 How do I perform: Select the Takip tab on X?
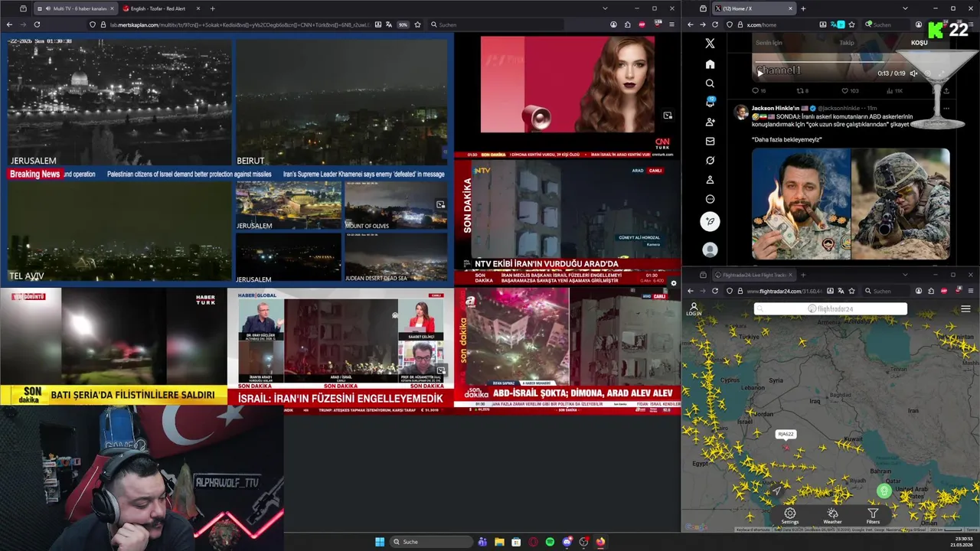click(847, 43)
